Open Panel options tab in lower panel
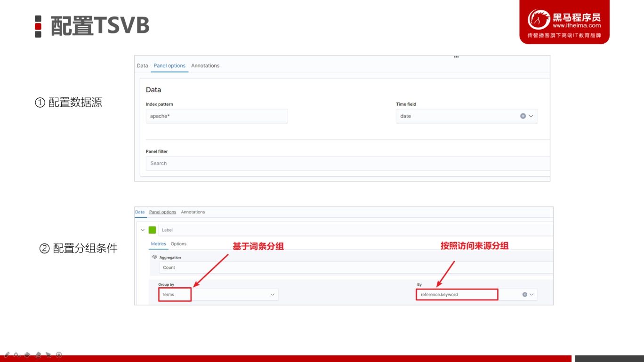 coord(163,212)
